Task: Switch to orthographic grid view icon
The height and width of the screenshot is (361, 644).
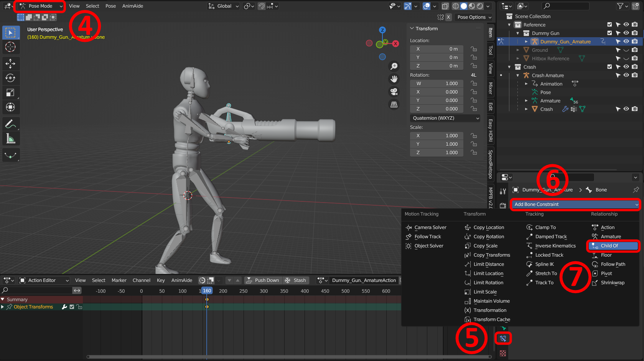Action: coord(394,105)
